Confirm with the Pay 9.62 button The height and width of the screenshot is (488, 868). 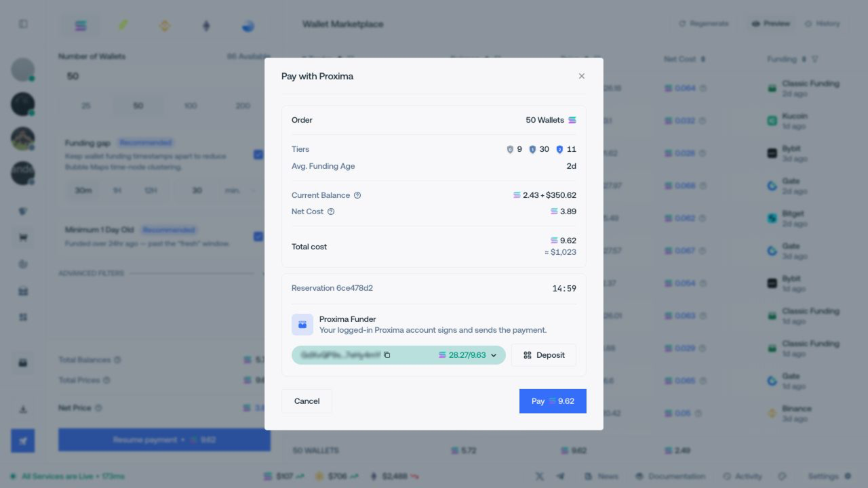pyautogui.click(x=553, y=401)
